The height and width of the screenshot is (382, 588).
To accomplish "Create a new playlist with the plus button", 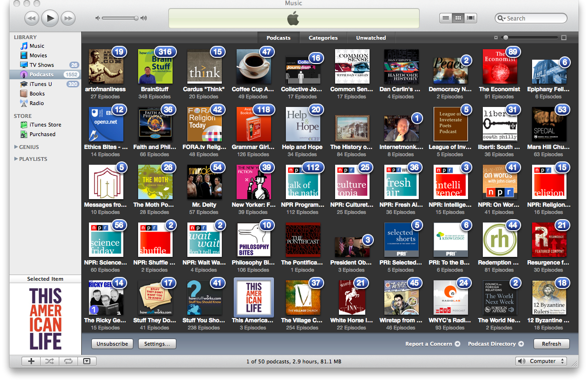I will point(31,361).
